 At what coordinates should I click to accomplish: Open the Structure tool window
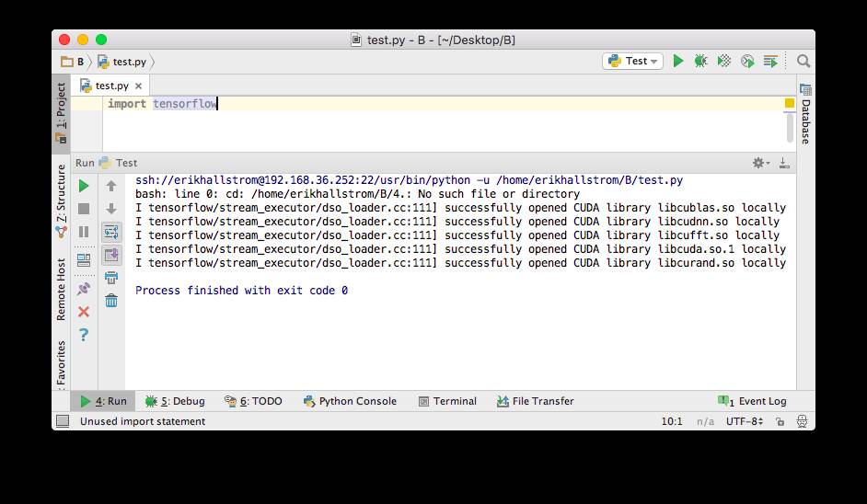(x=61, y=200)
